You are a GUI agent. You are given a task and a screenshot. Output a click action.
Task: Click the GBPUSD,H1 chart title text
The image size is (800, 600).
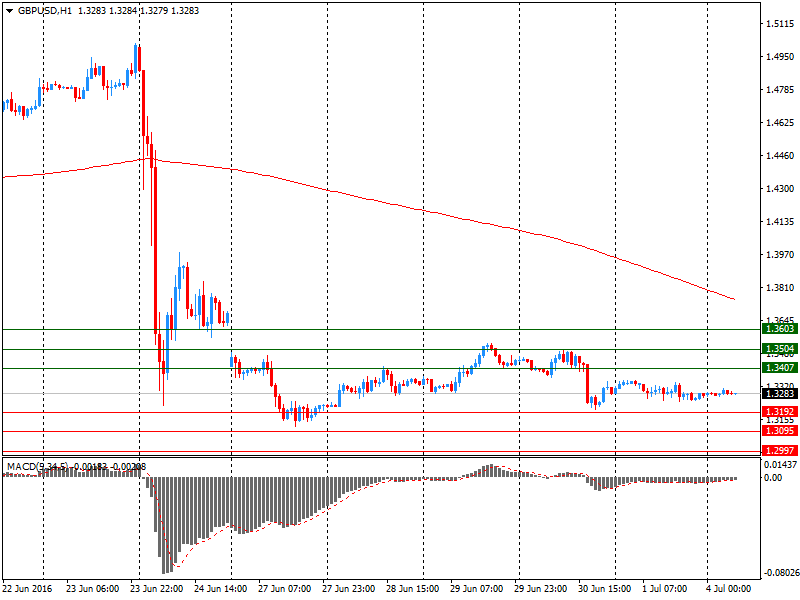pos(45,11)
